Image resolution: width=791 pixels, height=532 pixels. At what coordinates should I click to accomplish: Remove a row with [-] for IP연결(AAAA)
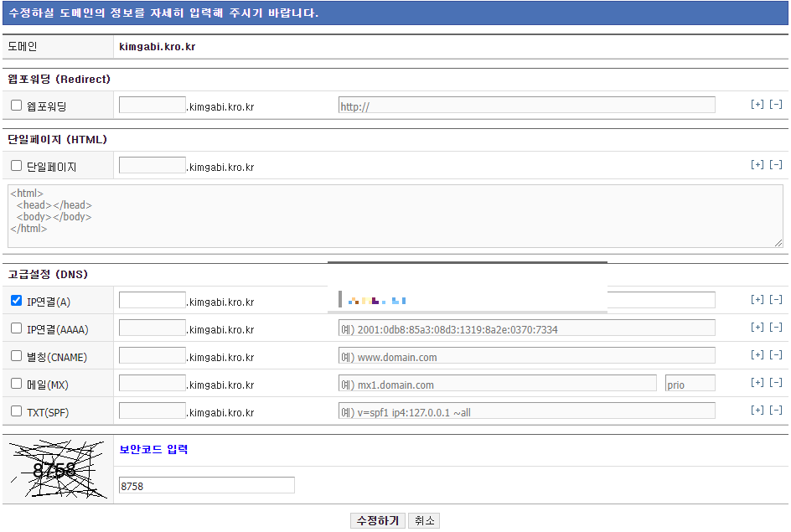coord(776,328)
